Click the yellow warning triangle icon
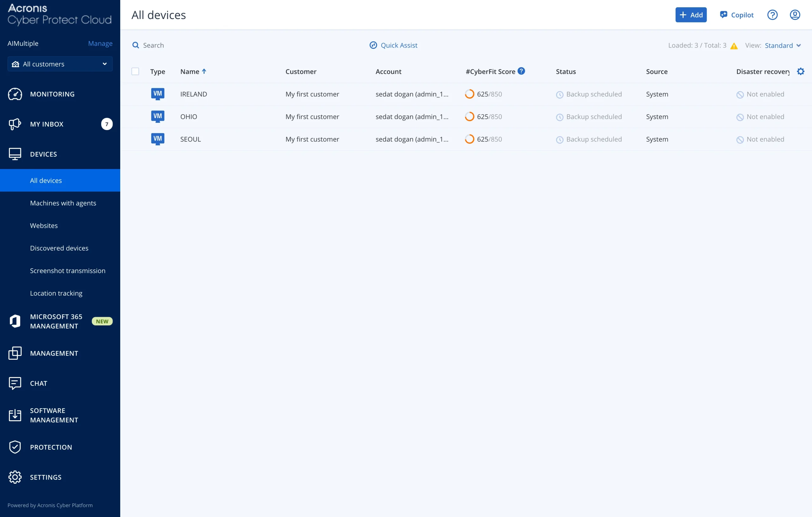 (734, 46)
